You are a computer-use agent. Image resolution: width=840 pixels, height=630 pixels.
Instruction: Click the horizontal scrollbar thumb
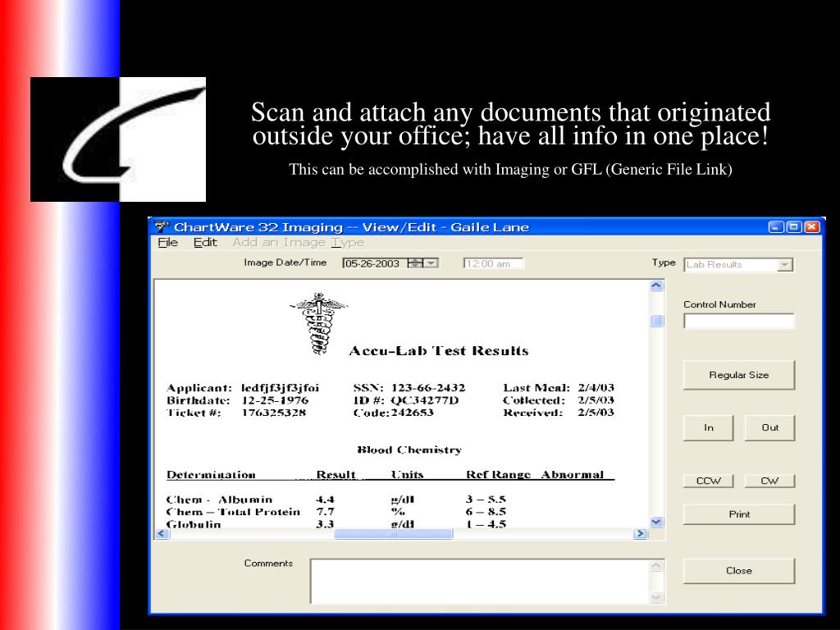tap(393, 533)
